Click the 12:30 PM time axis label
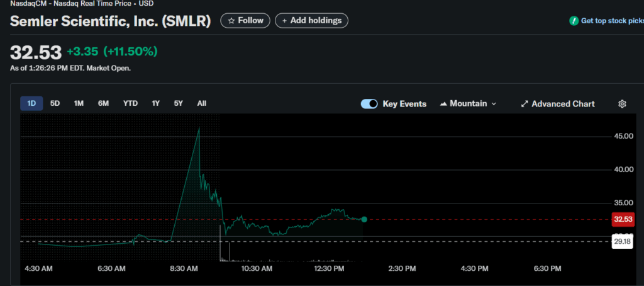This screenshot has height=286, width=644. pyautogui.click(x=328, y=269)
